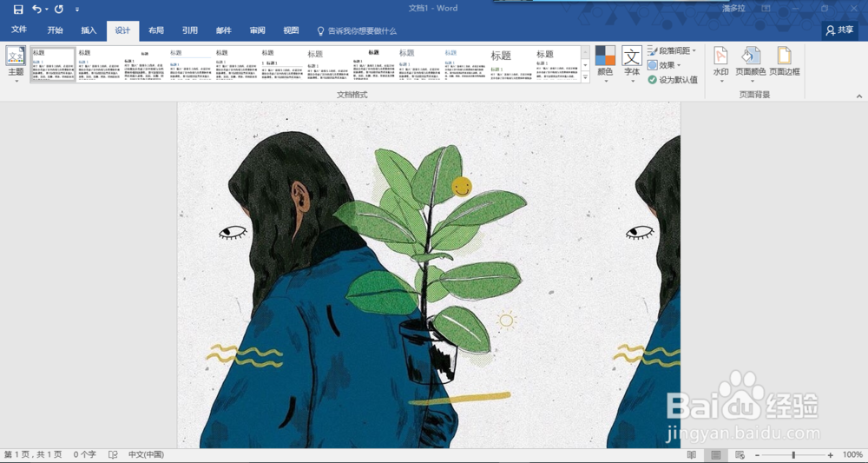The width and height of the screenshot is (868, 463).
Task: Go to the 邮件 tab
Action: point(224,30)
